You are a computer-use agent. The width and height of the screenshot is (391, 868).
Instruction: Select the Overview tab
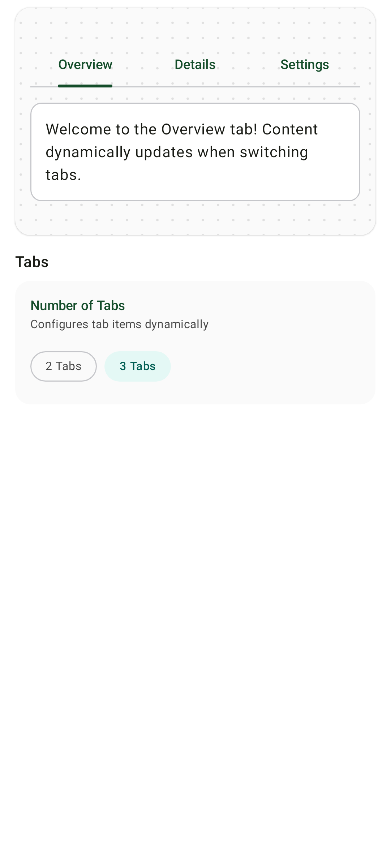(85, 65)
